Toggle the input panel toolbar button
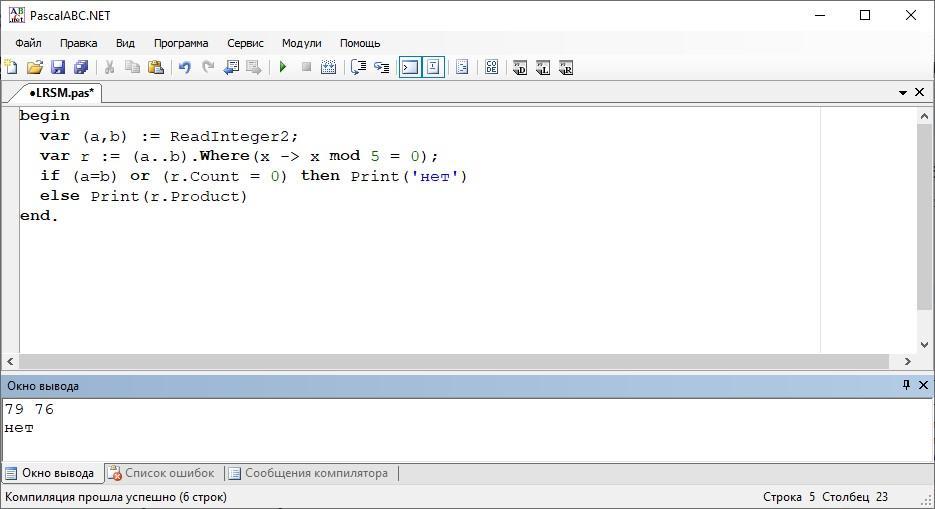Screen dimensions: 935x509 coord(434,67)
